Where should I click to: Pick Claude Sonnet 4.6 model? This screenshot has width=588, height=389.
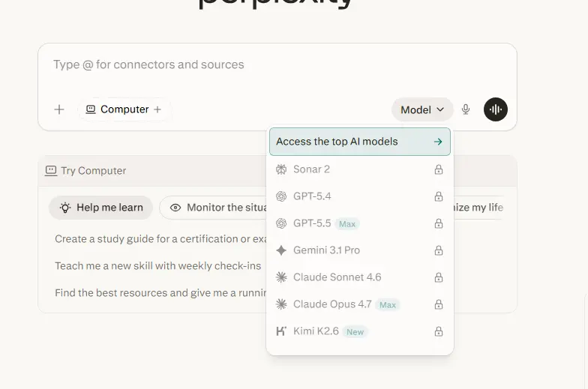360,277
